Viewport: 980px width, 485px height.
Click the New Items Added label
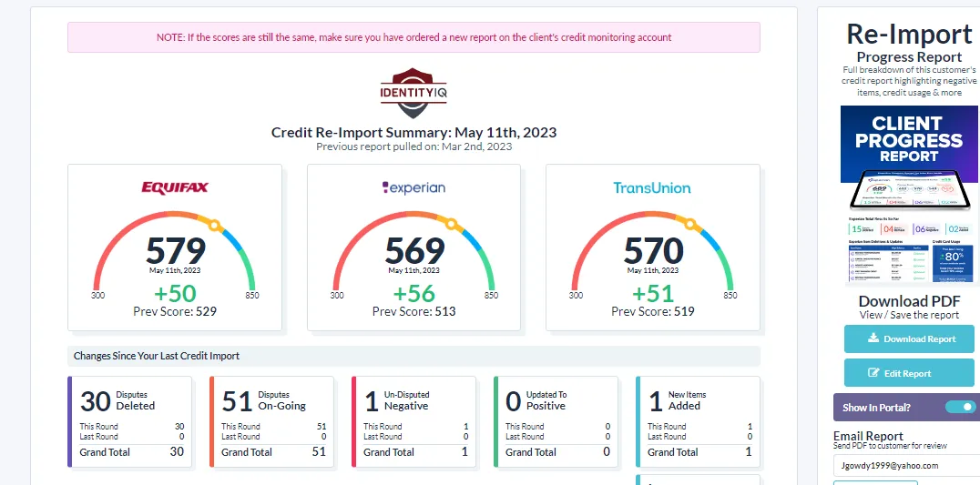(x=686, y=400)
